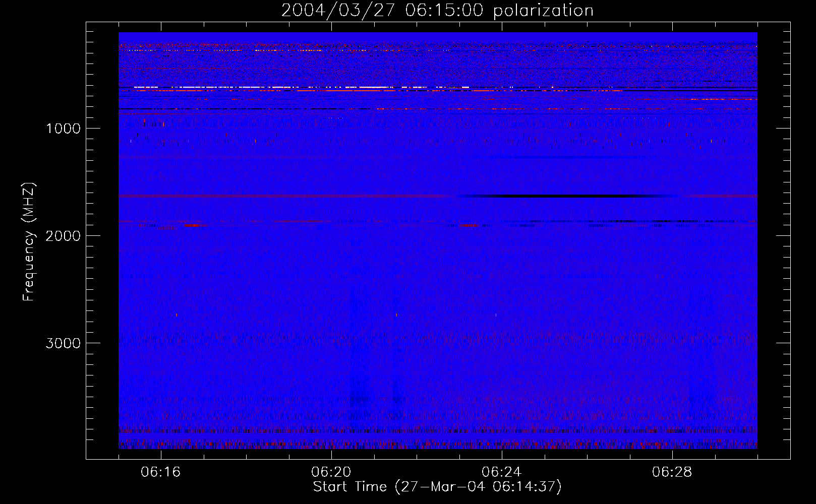Click the bright white interference line near 600 MHz
This screenshot has width=816, height=504.
click(303, 87)
